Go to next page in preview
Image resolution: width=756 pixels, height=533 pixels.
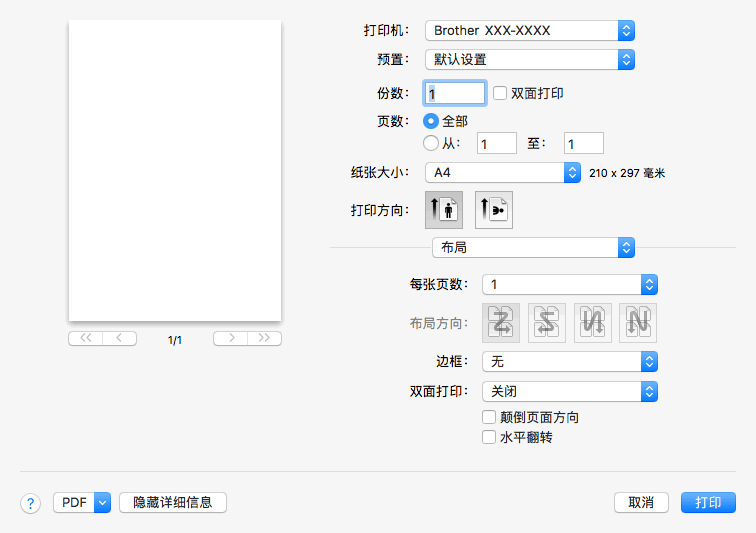click(x=230, y=339)
